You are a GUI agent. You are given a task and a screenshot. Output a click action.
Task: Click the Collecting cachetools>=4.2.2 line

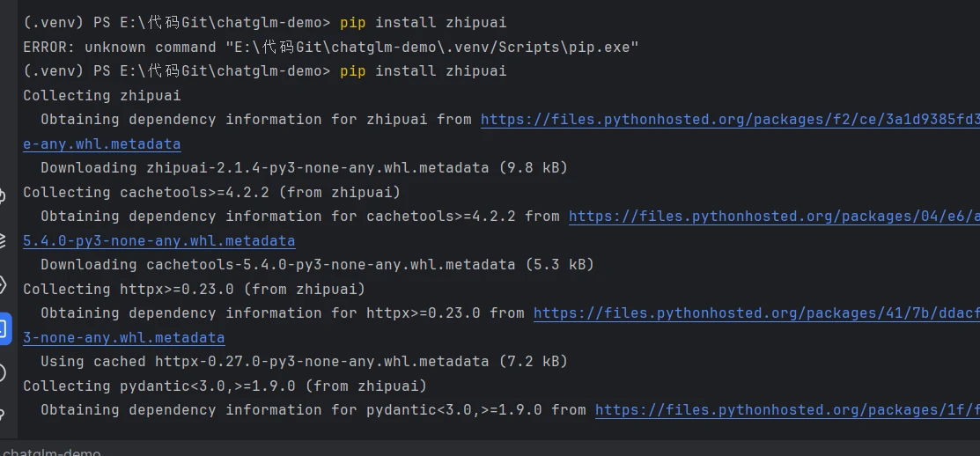pos(211,192)
